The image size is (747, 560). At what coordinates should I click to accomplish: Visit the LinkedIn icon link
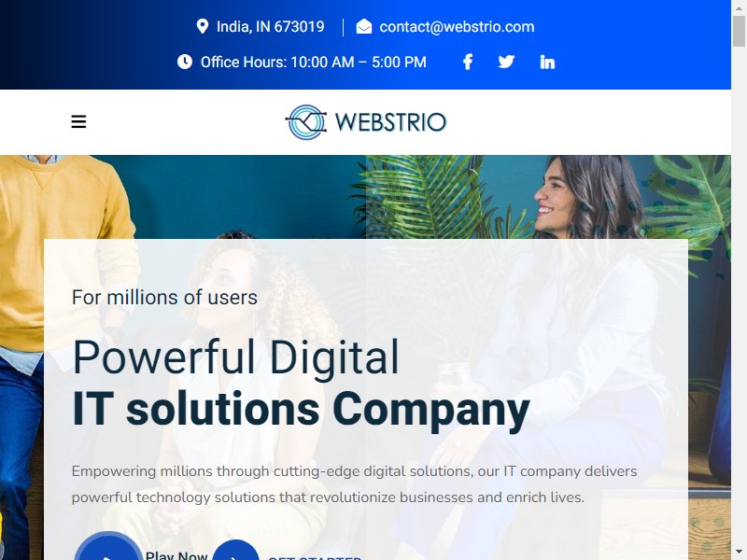click(547, 62)
